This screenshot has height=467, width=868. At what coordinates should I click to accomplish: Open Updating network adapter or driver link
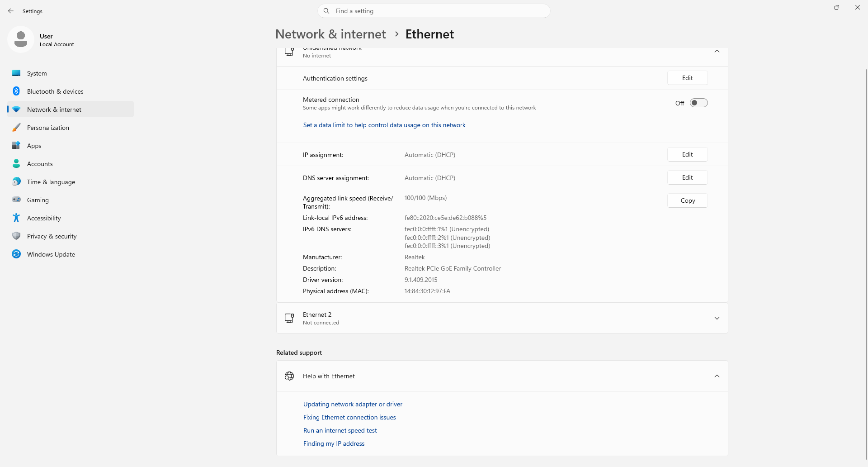pyautogui.click(x=353, y=404)
